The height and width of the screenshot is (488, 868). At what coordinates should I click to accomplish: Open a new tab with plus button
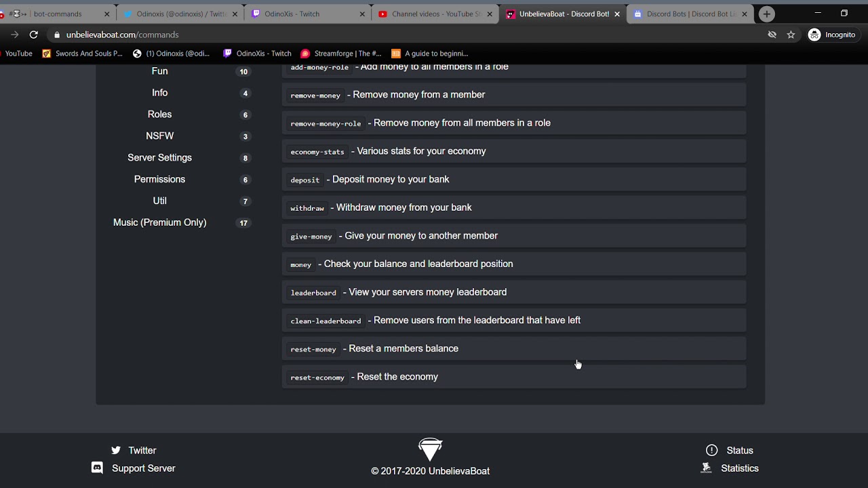coord(766,14)
